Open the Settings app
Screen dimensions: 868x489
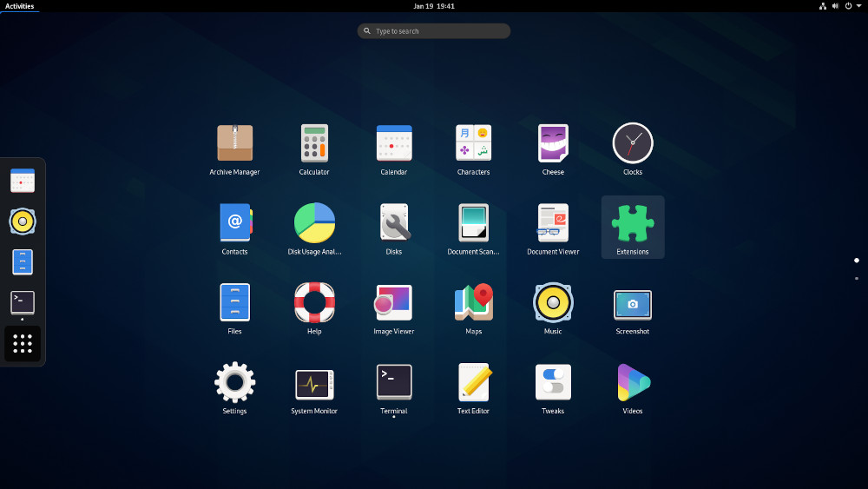[234, 387]
